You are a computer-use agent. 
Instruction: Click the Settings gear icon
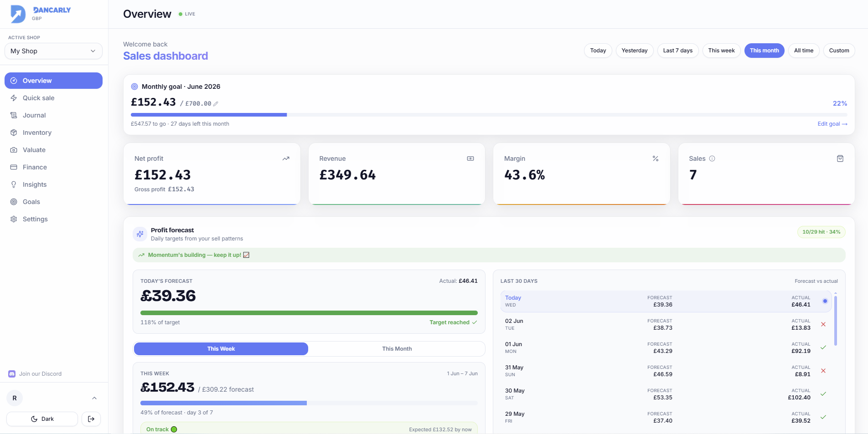coord(14,219)
